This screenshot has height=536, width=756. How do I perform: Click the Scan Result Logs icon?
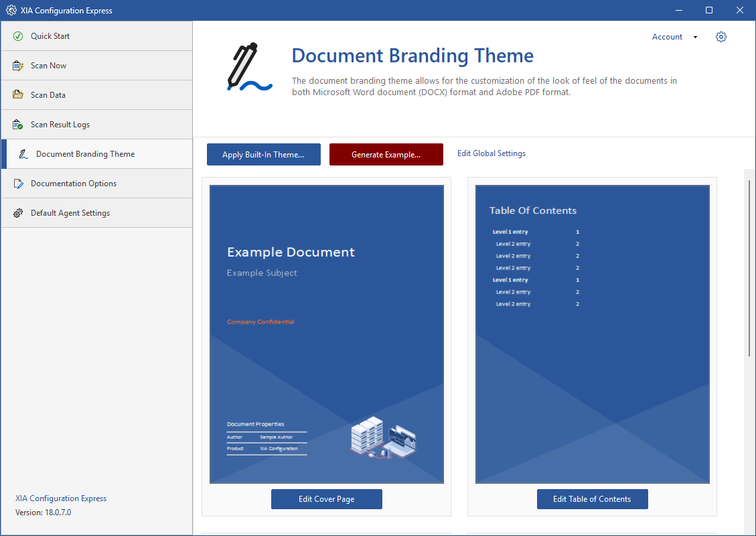click(x=18, y=125)
